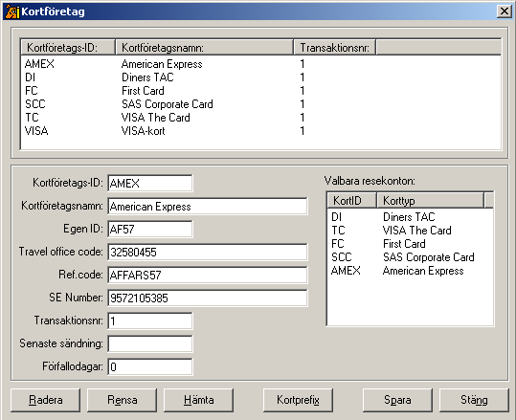Screen dimensions: 516x420
Task: Click American Express in resekonton list
Action: tap(423, 271)
